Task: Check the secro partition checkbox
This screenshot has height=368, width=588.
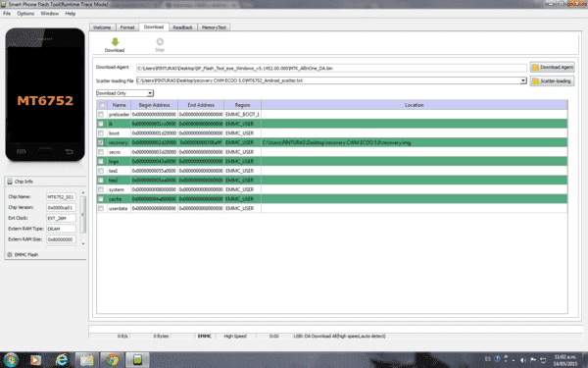Action: pos(101,152)
